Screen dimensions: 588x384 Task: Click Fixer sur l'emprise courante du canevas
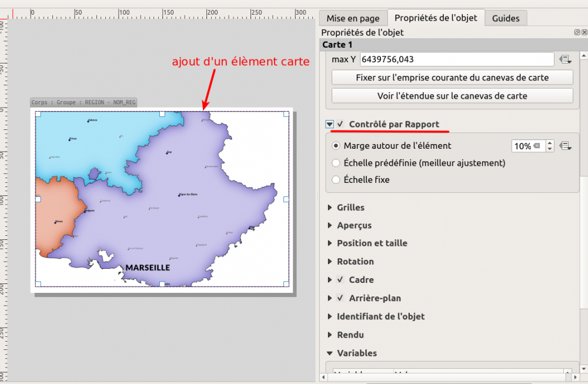[452, 77]
